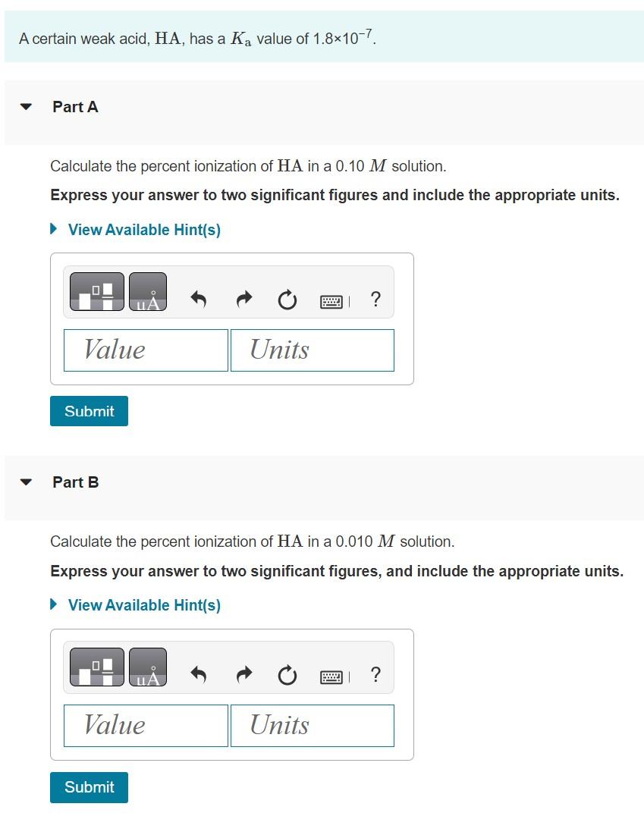
Task: Click the undo icon in Part A's answer toolbar
Action: click(x=197, y=300)
